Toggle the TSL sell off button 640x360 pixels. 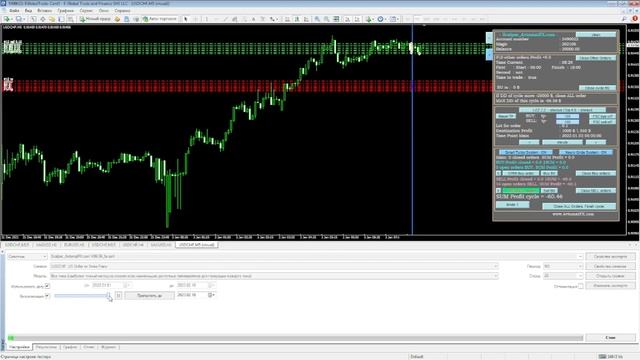(602, 122)
